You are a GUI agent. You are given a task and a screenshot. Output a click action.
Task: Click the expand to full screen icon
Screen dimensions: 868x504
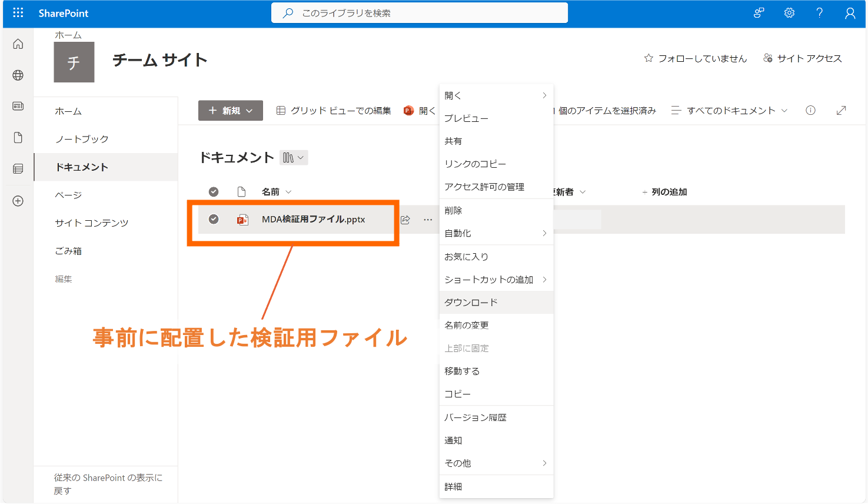click(841, 111)
